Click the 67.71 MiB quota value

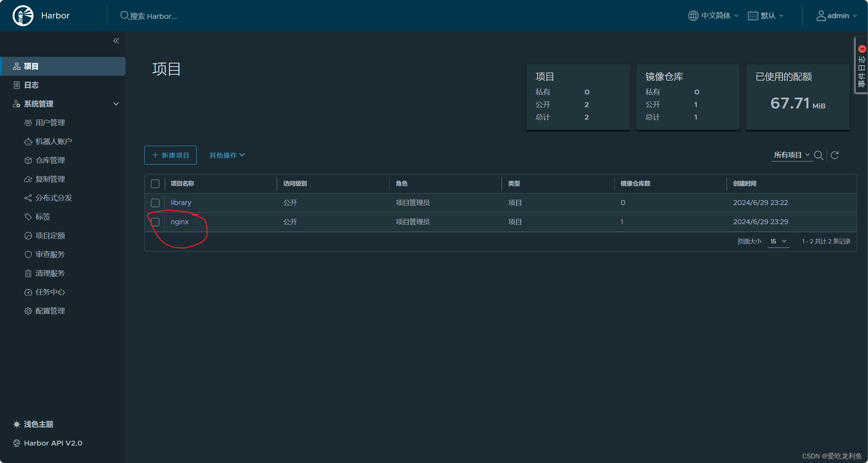pyautogui.click(x=798, y=103)
